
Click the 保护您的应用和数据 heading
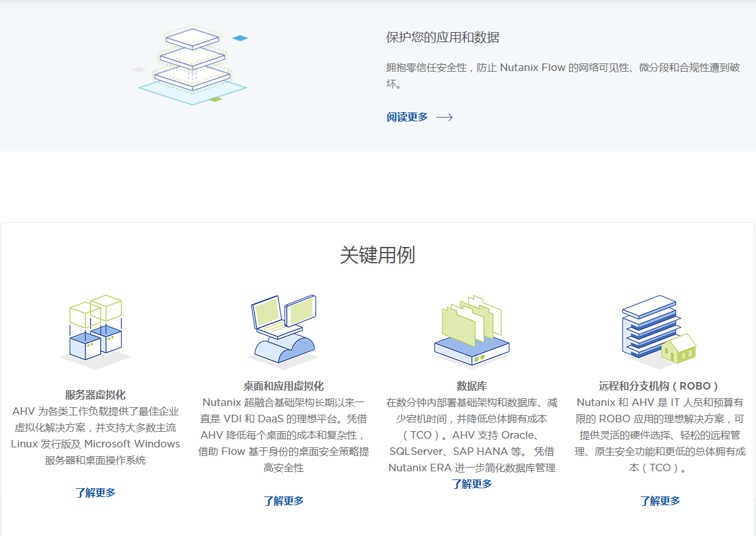tap(442, 38)
